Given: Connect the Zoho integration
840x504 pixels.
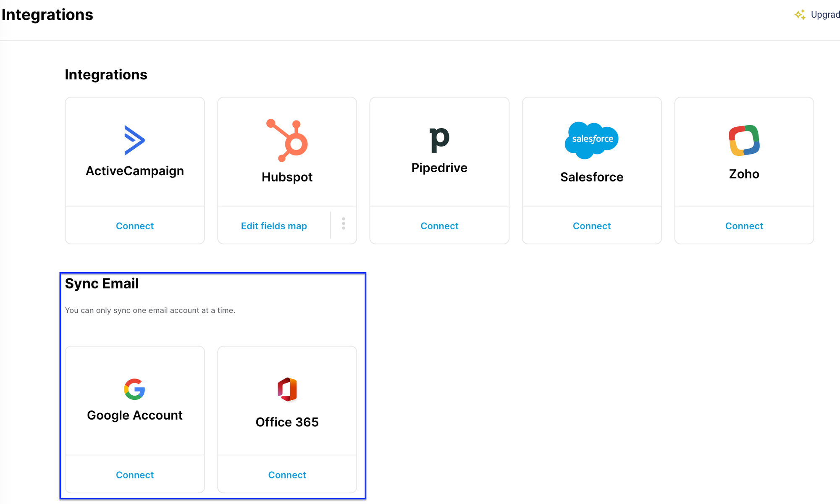Looking at the screenshot, I should [744, 226].
